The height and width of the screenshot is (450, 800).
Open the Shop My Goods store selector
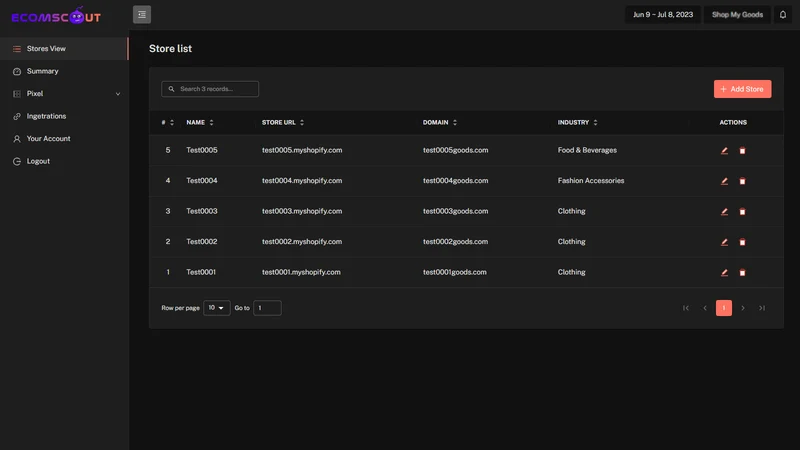click(737, 14)
